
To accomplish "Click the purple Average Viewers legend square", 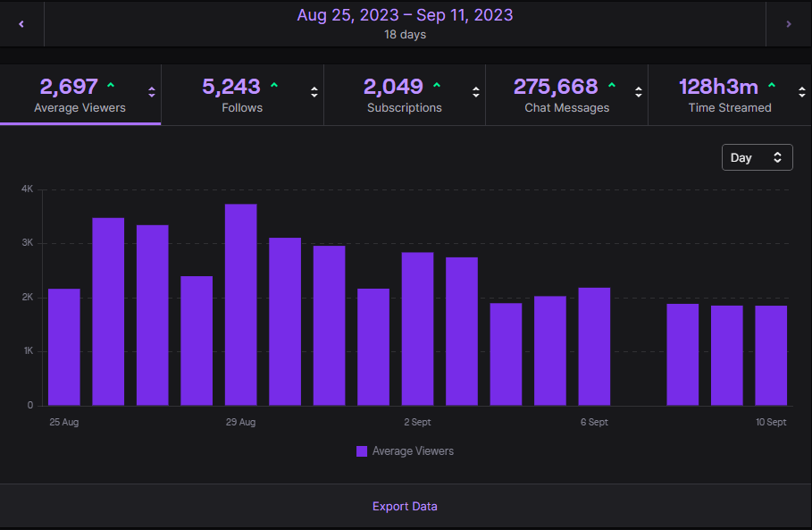I will [361, 451].
